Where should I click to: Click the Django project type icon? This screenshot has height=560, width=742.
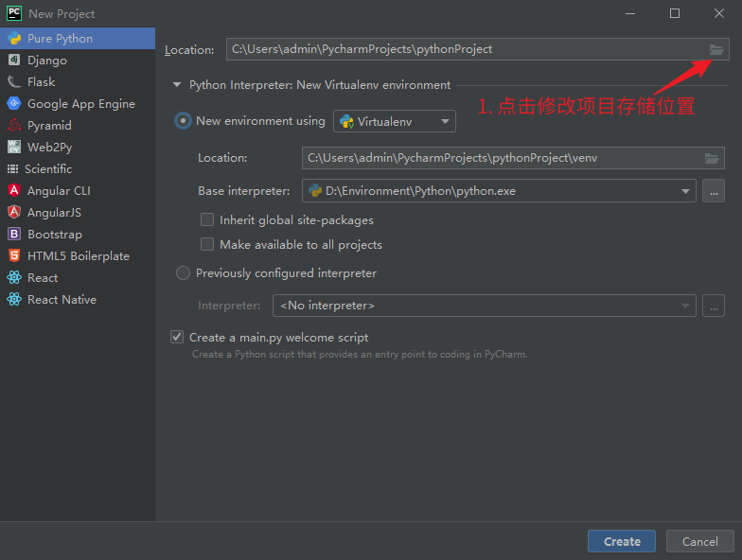click(14, 61)
